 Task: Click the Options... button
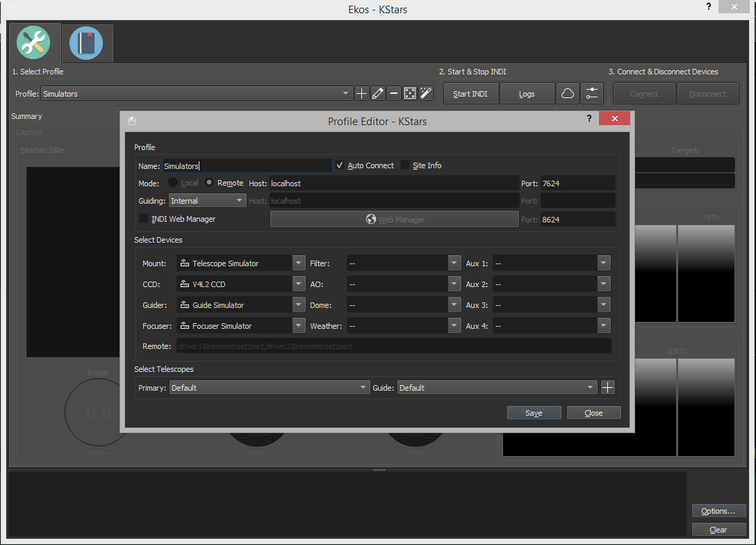click(718, 511)
